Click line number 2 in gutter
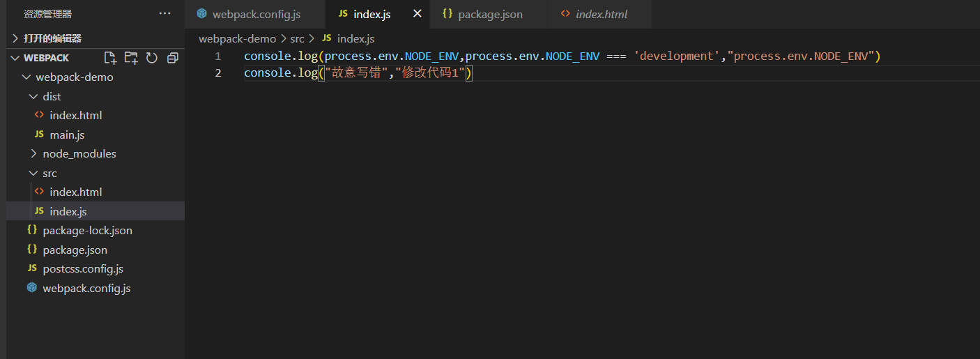The height and width of the screenshot is (359, 980). [218, 73]
